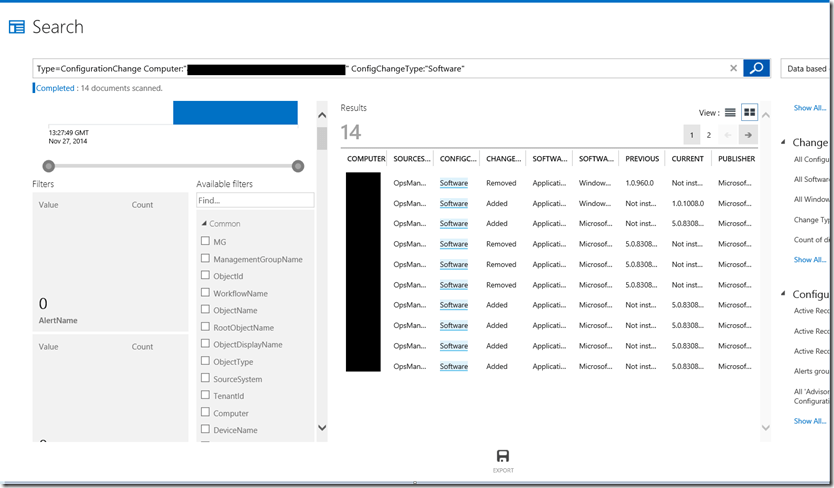
Task: Select results page 1
Action: [x=691, y=135]
